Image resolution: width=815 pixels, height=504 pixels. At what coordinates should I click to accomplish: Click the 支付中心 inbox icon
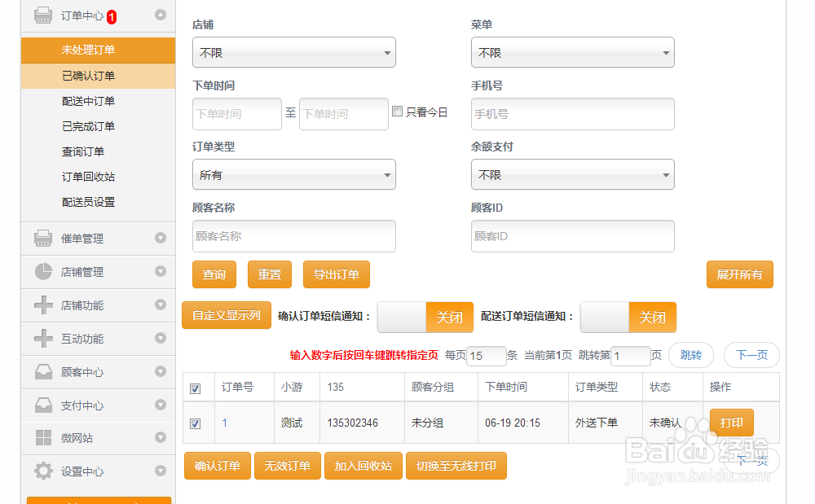coord(43,405)
